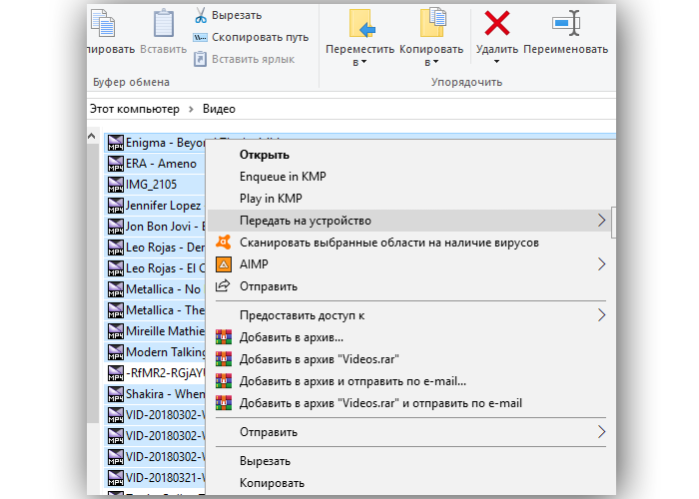Screen dimensions: 699x499
Task: Expand Предоставить доступ к submenu arrow
Action: tap(601, 315)
